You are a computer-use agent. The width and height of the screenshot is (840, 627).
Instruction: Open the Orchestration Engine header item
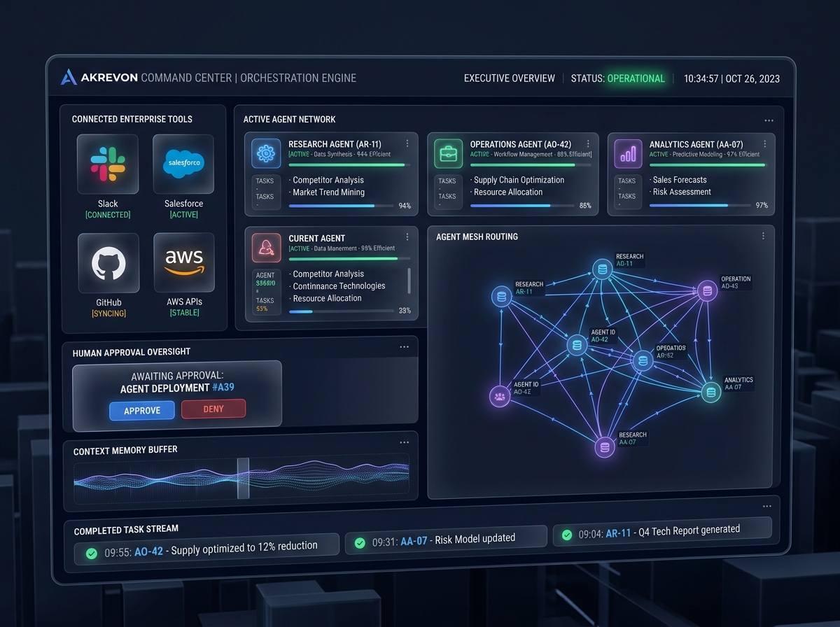(298, 78)
